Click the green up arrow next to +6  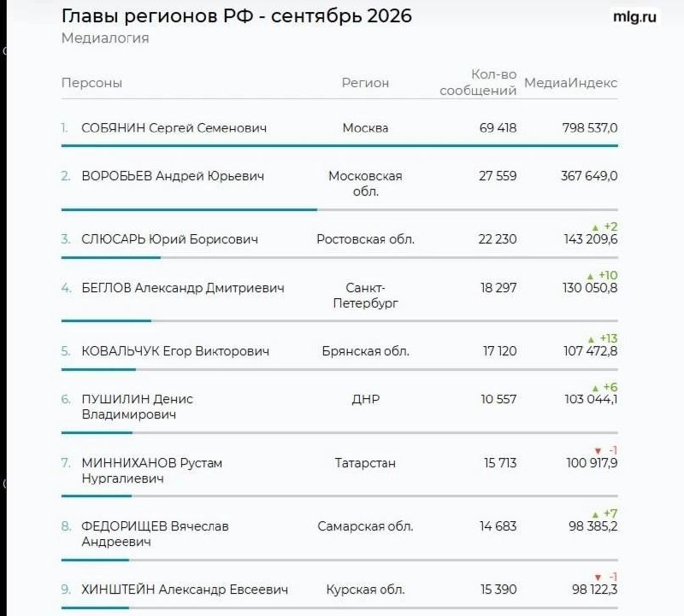tap(595, 388)
